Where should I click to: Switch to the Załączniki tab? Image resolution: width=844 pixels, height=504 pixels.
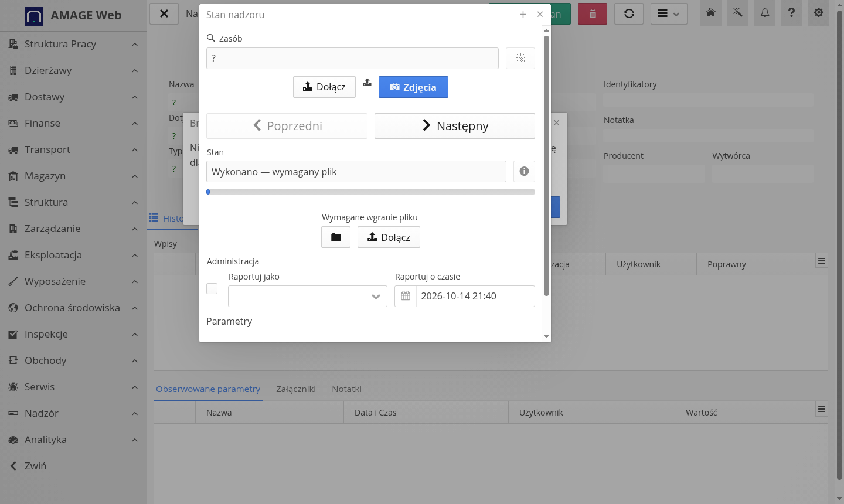tap(296, 389)
